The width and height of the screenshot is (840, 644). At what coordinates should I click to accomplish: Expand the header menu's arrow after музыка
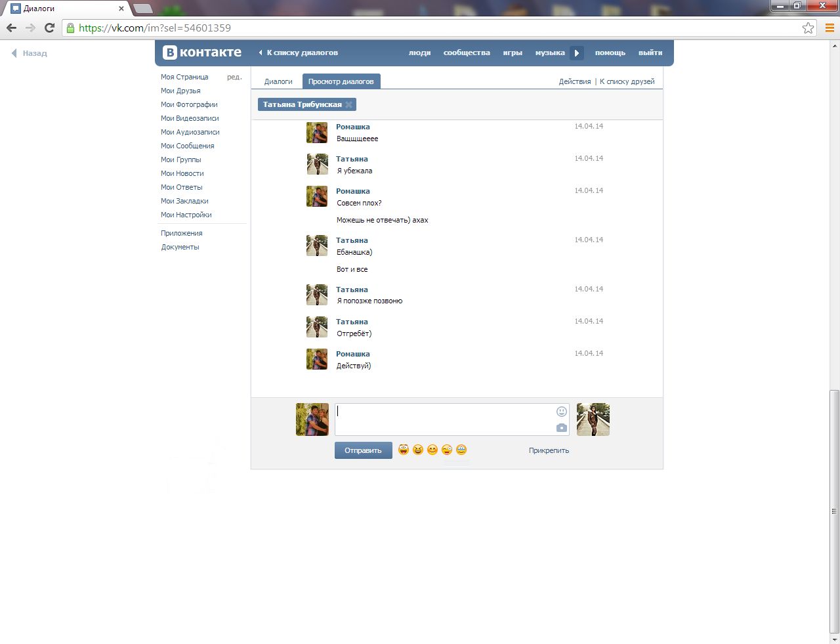(x=577, y=53)
